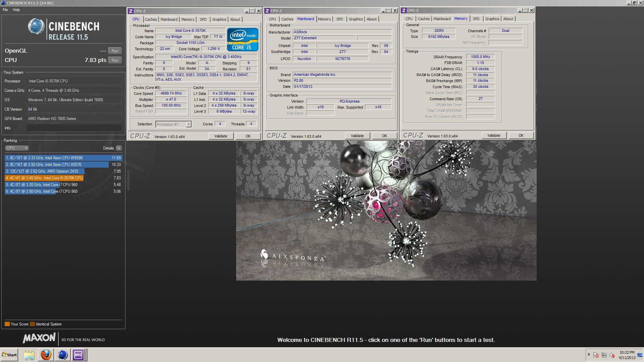Open the SPD tab in first CPU-Z window
The image size is (644, 362).
(203, 19)
